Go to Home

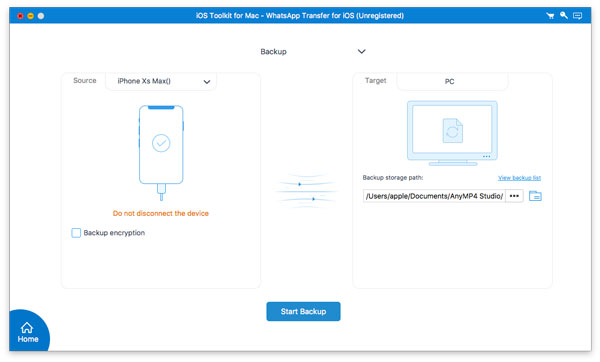tap(28, 332)
